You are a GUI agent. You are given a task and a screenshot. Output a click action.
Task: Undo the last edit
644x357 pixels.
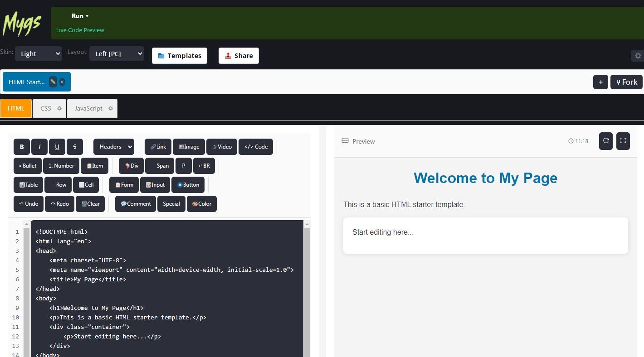[29, 204]
